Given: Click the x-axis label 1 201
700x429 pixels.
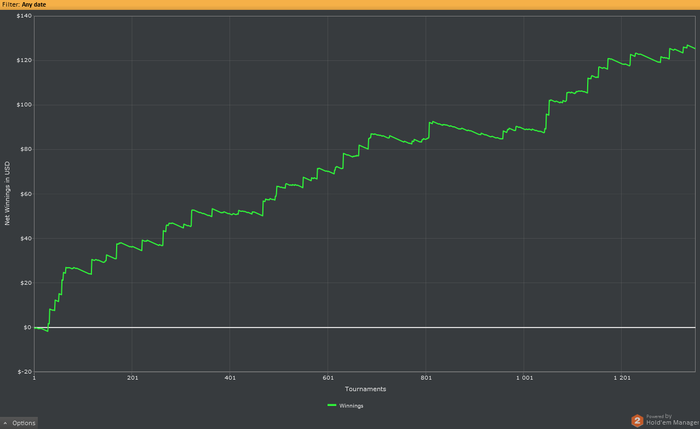Looking at the screenshot, I should point(622,378).
